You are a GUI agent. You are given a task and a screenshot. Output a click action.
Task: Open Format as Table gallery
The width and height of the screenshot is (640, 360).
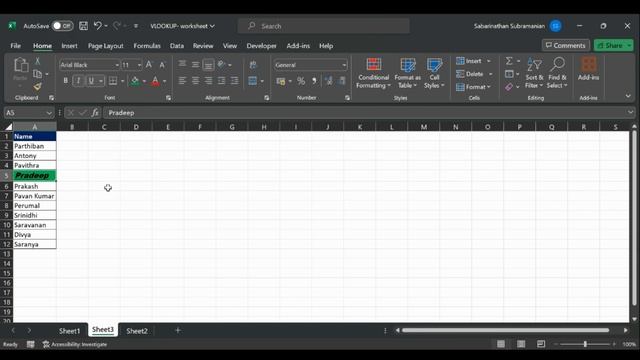pyautogui.click(x=407, y=73)
